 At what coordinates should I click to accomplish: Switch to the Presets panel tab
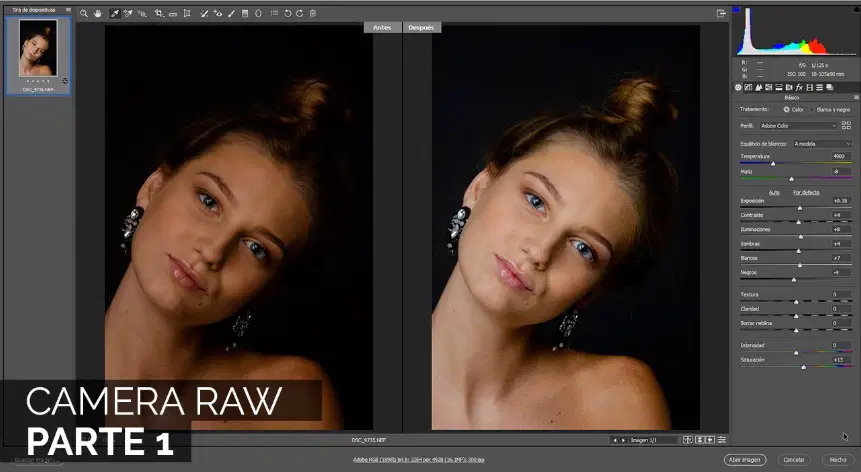[x=819, y=87]
